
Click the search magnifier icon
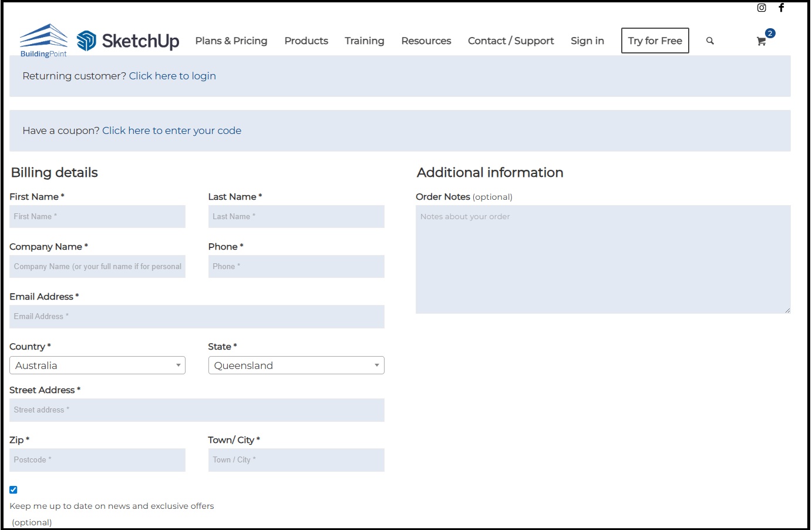point(710,41)
